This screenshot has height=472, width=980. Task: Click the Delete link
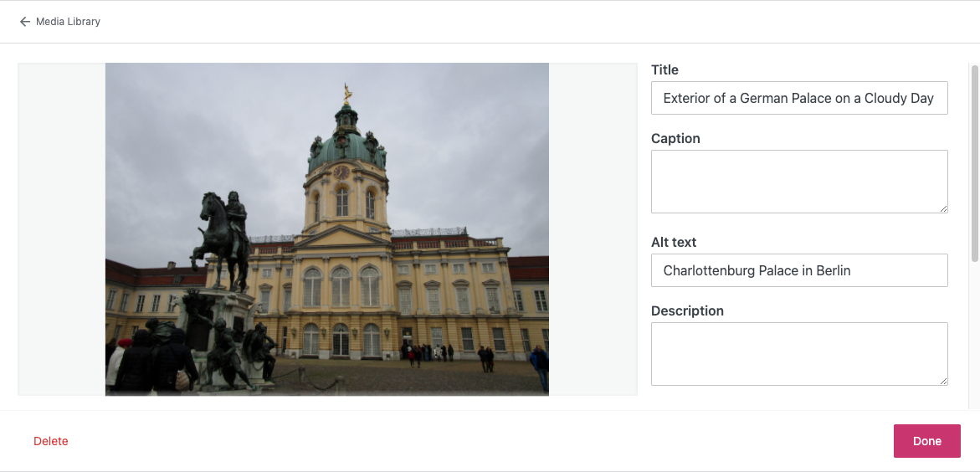51,441
